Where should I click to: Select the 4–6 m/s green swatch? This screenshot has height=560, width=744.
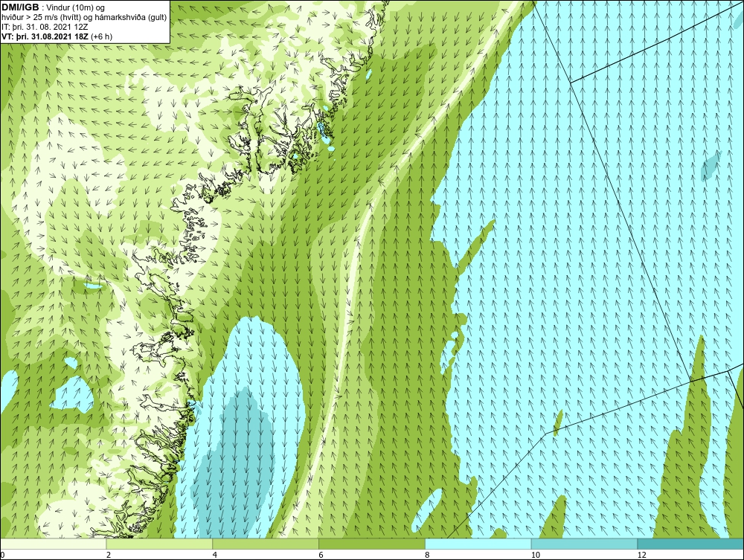point(266,544)
